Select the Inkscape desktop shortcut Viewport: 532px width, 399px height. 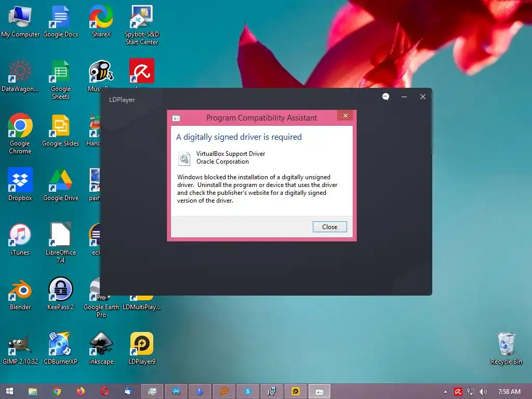tap(101, 349)
